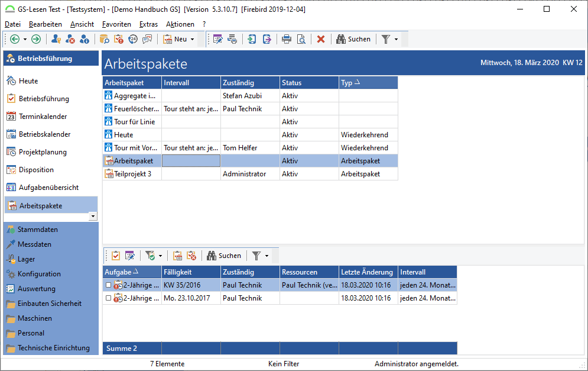Expand the sidebar list dropdown arrow below Arbeitspakete
Screen dimensions: 588x371
pyautogui.click(x=93, y=217)
